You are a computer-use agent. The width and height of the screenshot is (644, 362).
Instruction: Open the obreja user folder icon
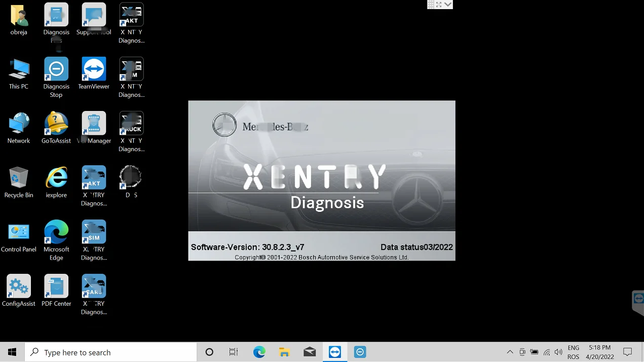(x=19, y=16)
